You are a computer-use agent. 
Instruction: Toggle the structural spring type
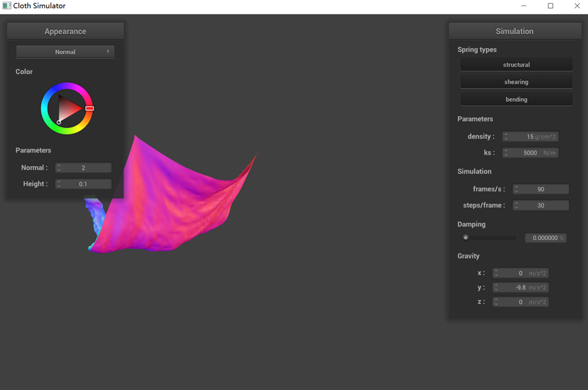tap(516, 65)
